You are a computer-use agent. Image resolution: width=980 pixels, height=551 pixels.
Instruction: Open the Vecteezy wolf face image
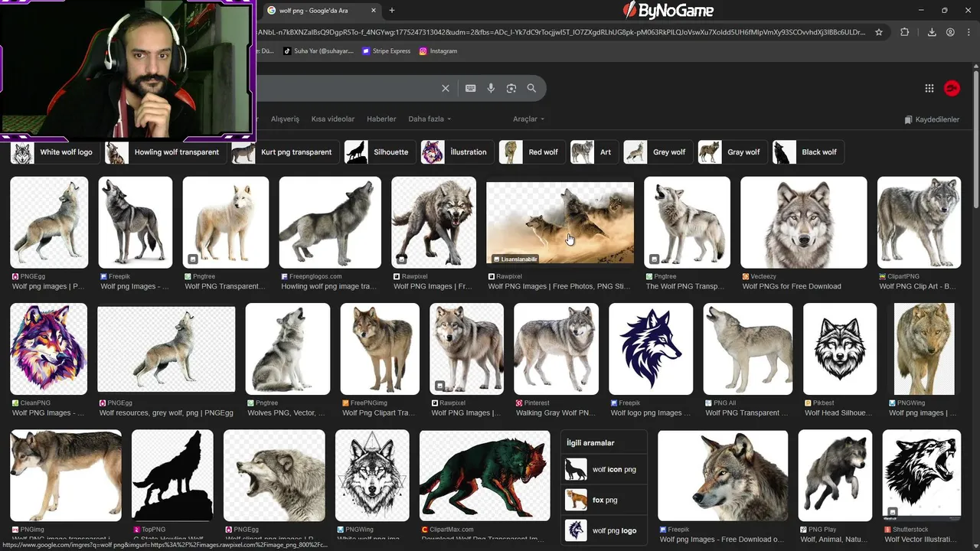804,223
